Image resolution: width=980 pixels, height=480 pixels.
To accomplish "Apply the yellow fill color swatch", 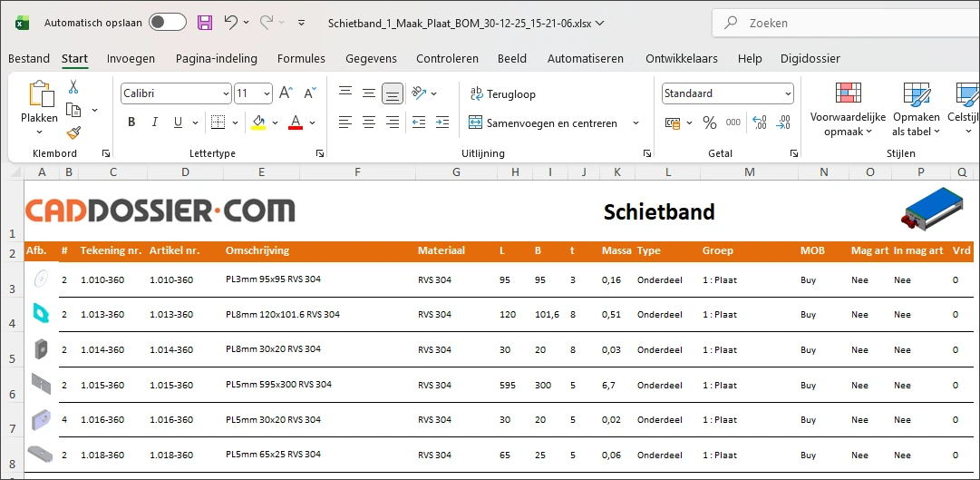I will (258, 122).
